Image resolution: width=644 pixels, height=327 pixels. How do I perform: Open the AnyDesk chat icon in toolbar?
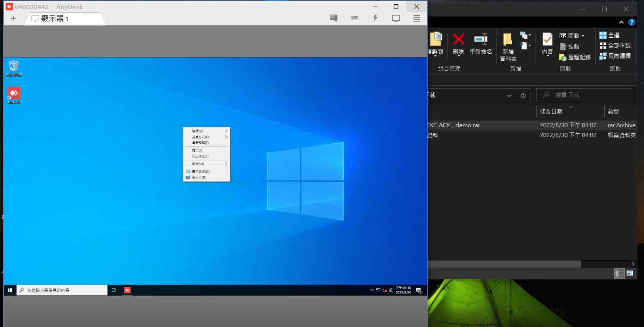pos(334,18)
